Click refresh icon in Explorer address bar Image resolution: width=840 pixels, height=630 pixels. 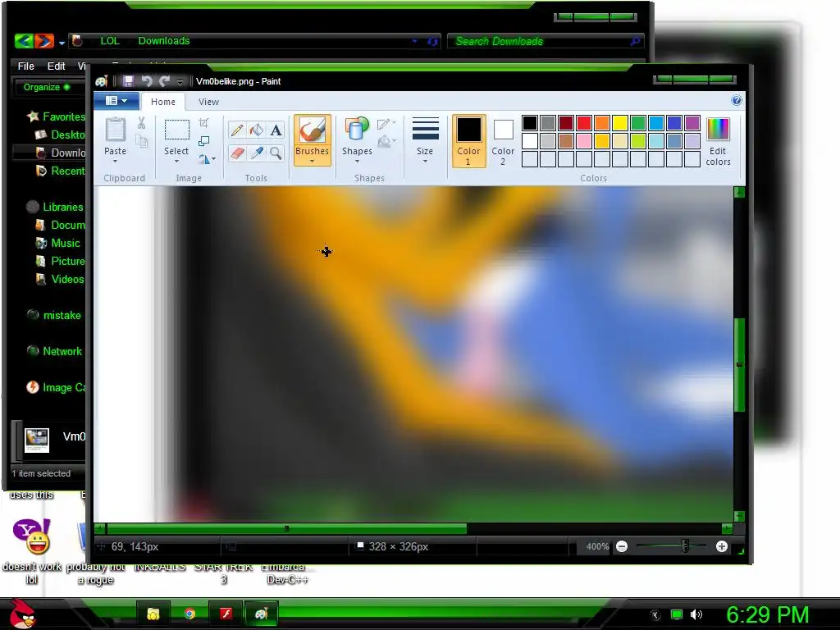[432, 41]
